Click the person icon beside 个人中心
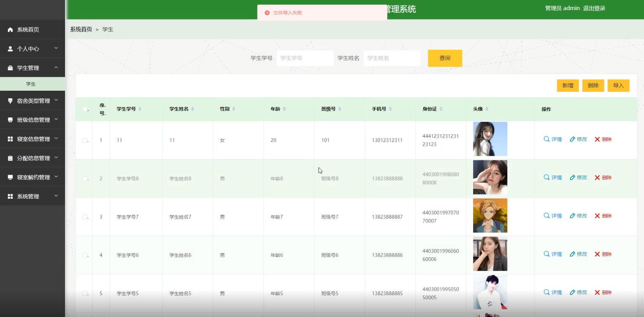This screenshot has width=644, height=317. (x=11, y=49)
